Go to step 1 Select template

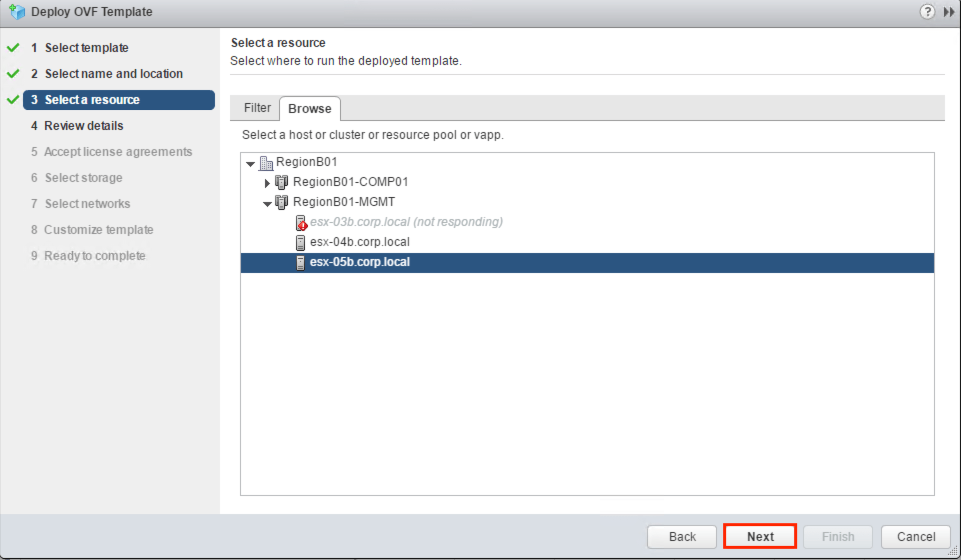(86, 48)
